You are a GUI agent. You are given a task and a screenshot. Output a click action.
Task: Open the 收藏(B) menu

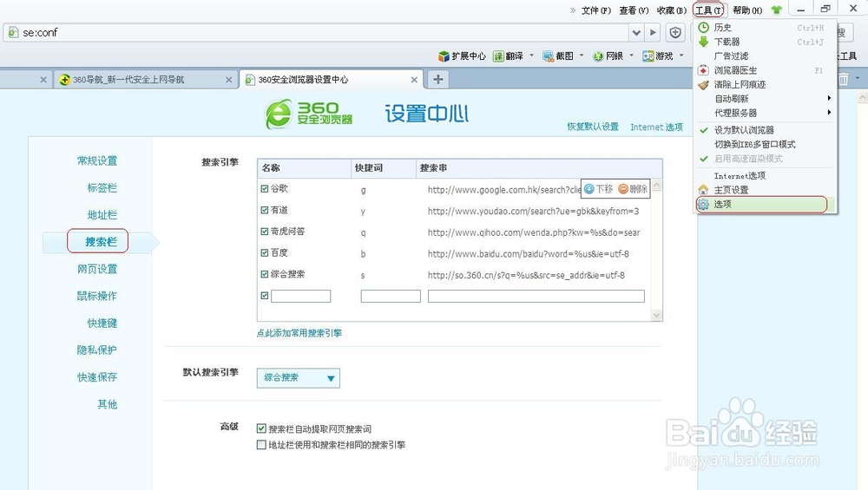[672, 10]
